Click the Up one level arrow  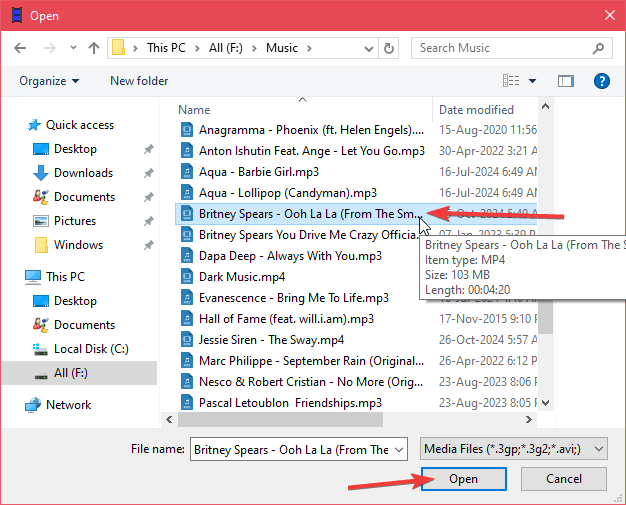(94, 48)
